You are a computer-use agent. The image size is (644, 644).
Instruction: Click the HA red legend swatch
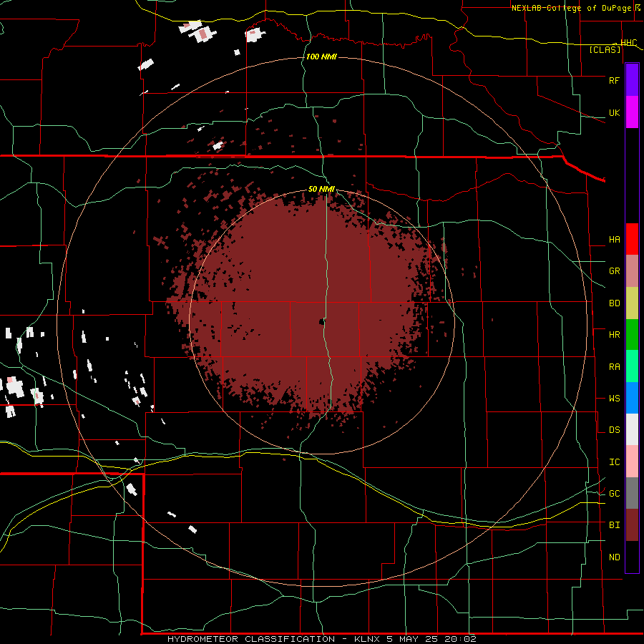pyautogui.click(x=632, y=239)
